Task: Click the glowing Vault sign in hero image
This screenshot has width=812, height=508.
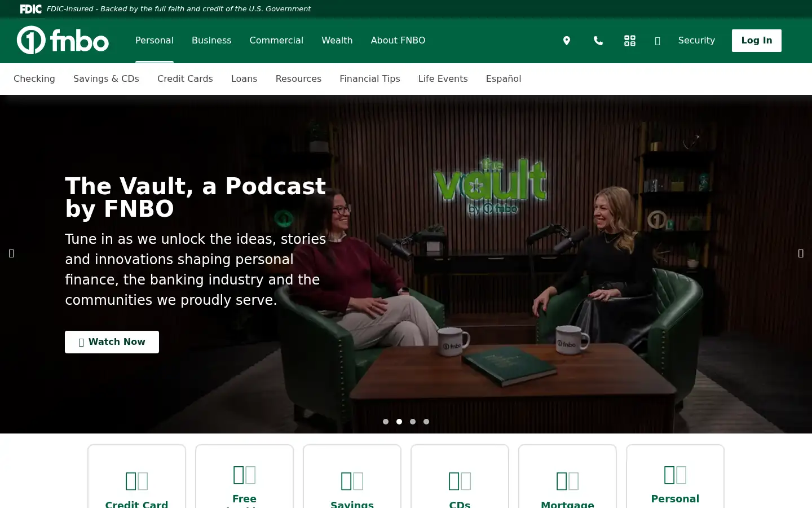Action: click(491, 186)
